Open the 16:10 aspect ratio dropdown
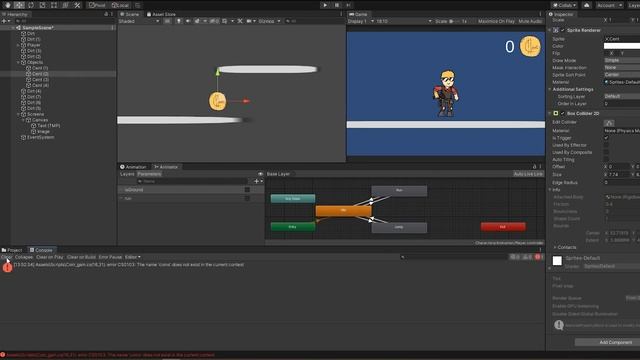Screen dimensions: 640x360 403,21
